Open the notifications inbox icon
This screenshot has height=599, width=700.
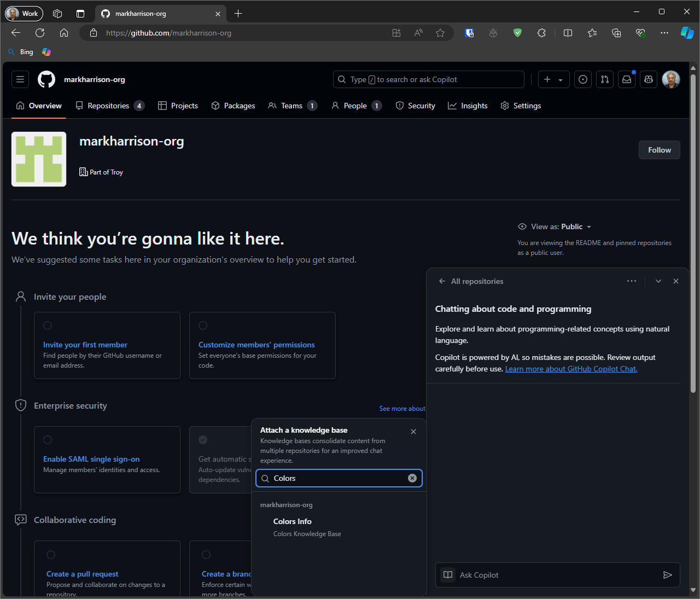[627, 79]
